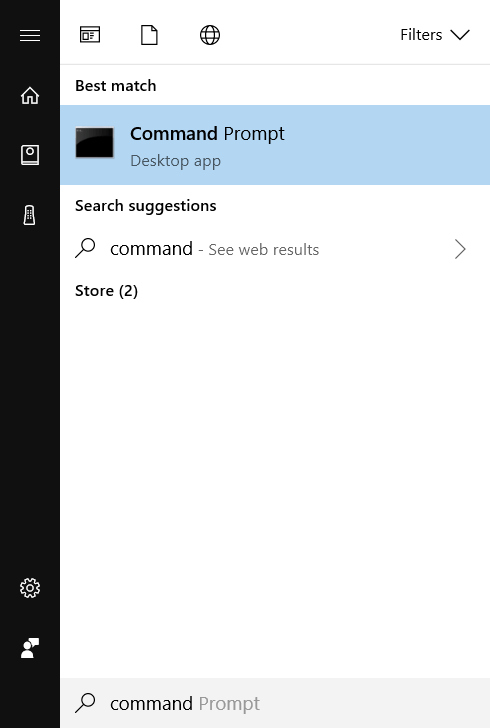Screen dimensions: 490x728
Task: Click the magnifier icon in search box
Action: point(85,703)
